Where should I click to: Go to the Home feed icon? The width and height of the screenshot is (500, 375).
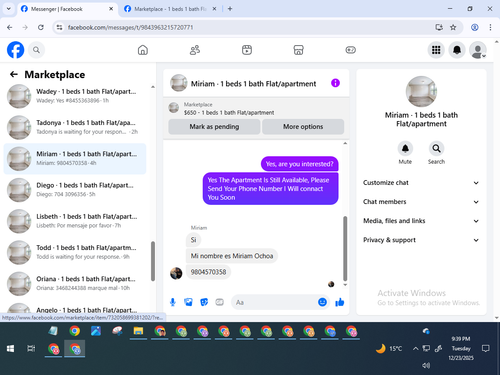pos(143,50)
